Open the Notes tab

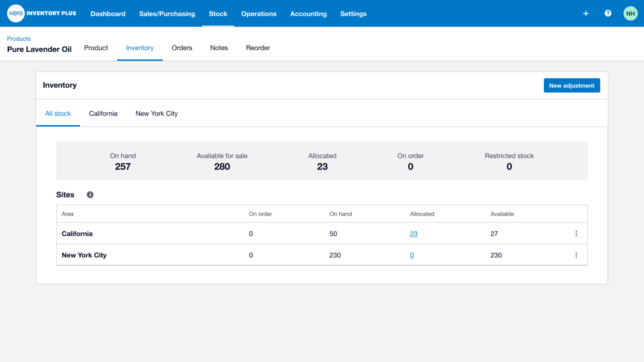[x=219, y=48]
